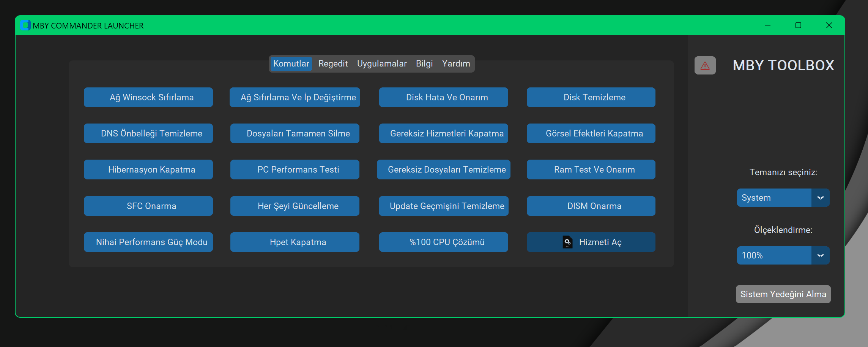Click Hpet Kapatma button
This screenshot has width=868, height=347.
click(x=295, y=242)
